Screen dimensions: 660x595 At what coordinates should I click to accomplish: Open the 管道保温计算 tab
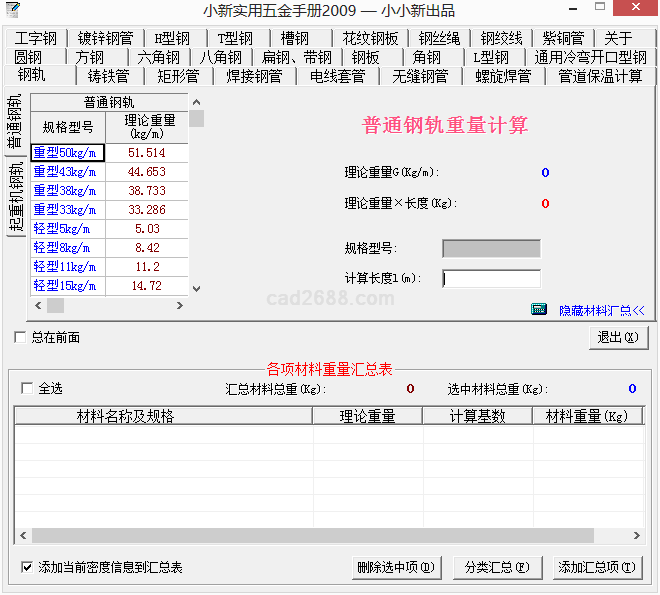tap(600, 76)
